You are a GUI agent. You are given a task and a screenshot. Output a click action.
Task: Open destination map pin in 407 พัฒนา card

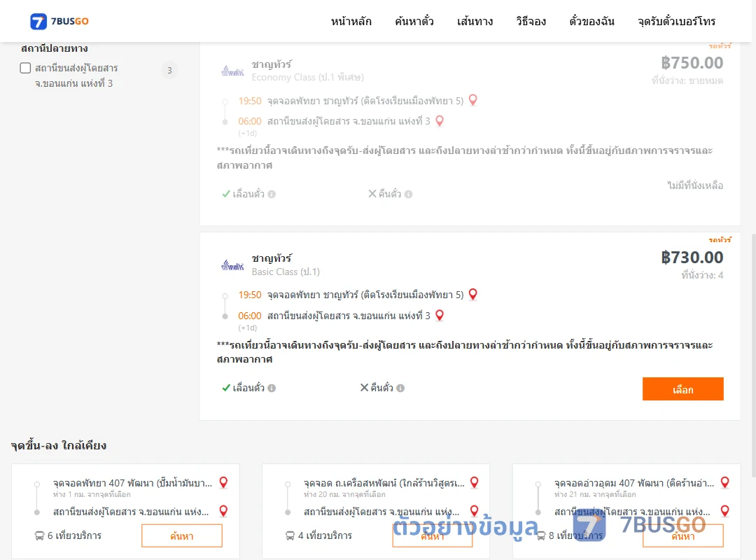click(223, 511)
